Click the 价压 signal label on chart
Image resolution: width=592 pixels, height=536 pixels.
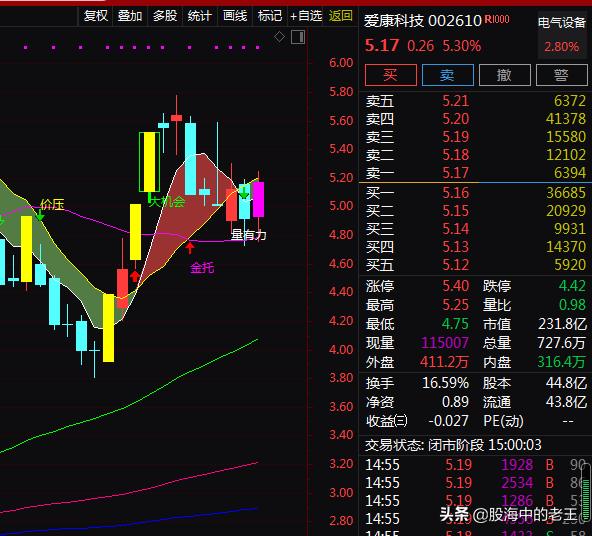52,204
